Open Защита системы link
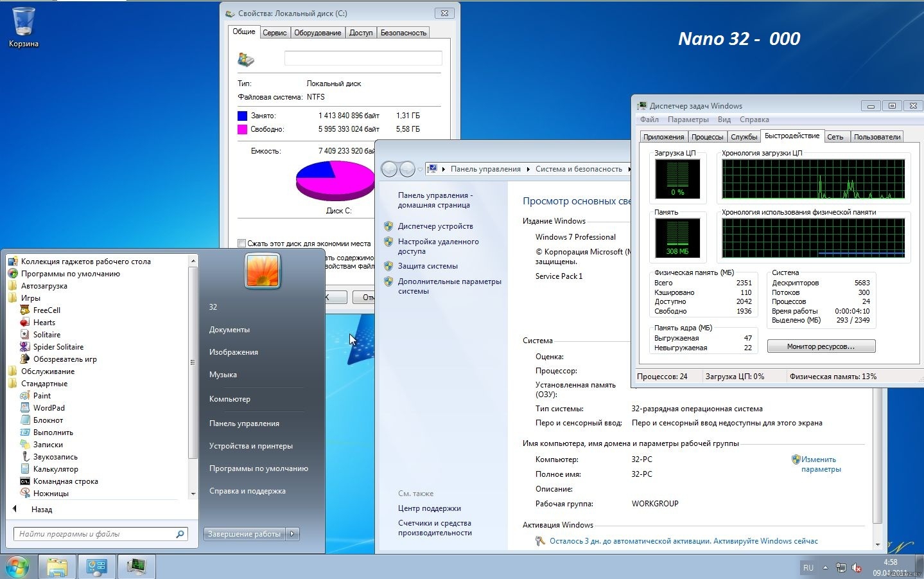This screenshot has height=579, width=924. point(428,266)
